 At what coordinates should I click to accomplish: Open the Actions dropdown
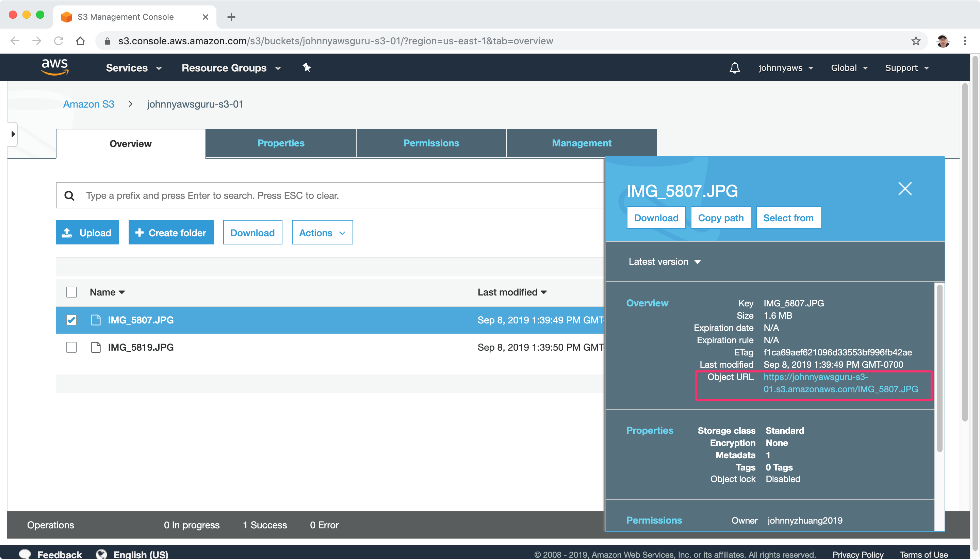pos(322,233)
